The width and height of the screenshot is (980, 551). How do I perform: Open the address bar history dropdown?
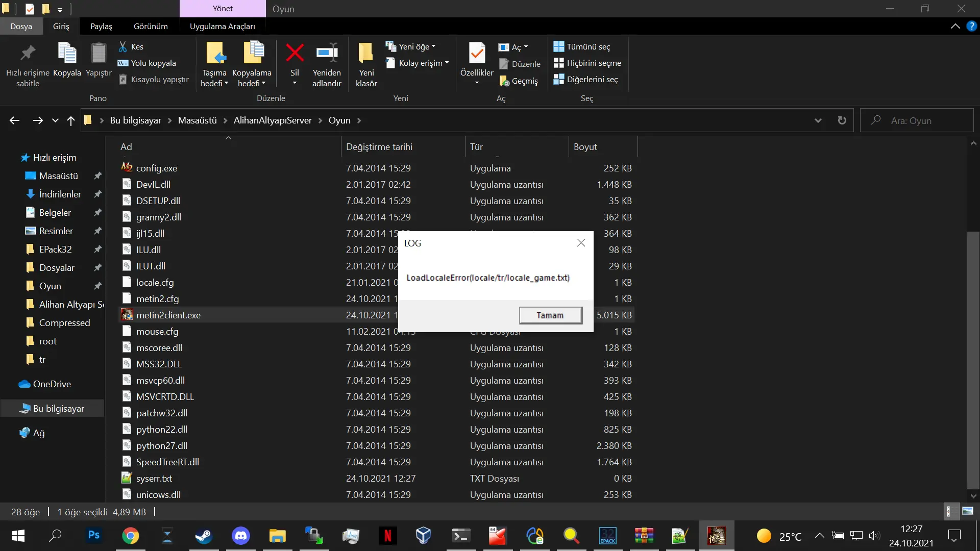(x=818, y=120)
